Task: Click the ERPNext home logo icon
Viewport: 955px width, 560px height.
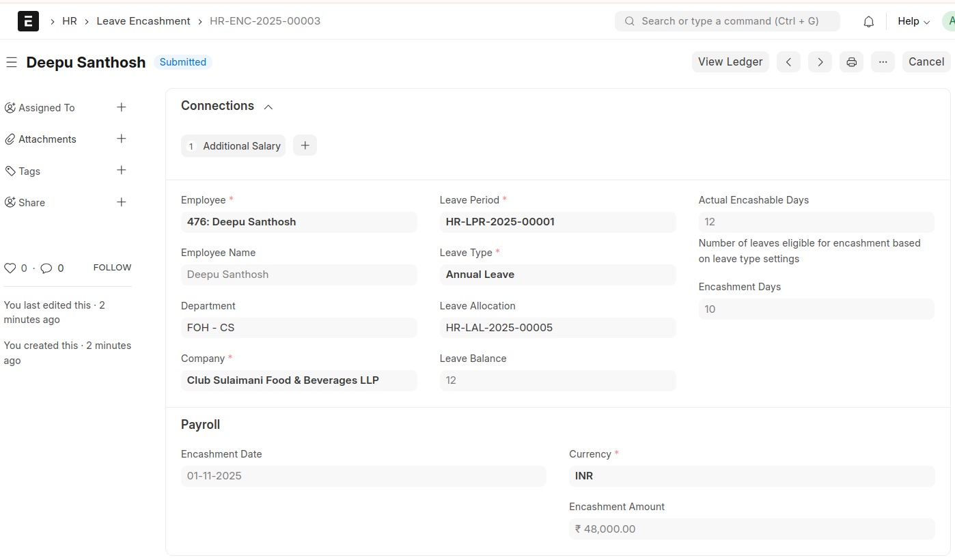Action: coord(28,21)
